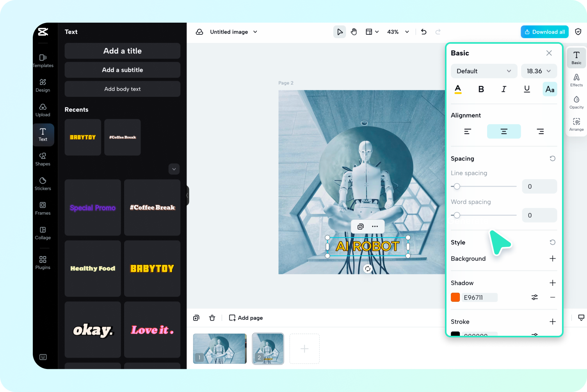This screenshot has height=392, width=587.
Task: Open the Opacity panel on the right
Action: [x=576, y=102]
